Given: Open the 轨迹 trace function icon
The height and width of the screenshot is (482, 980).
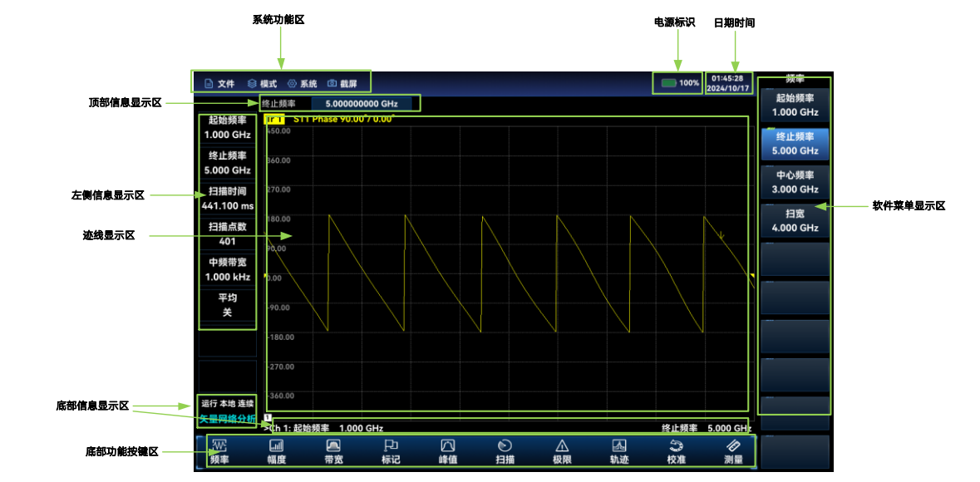Looking at the screenshot, I should pyautogui.click(x=618, y=451).
